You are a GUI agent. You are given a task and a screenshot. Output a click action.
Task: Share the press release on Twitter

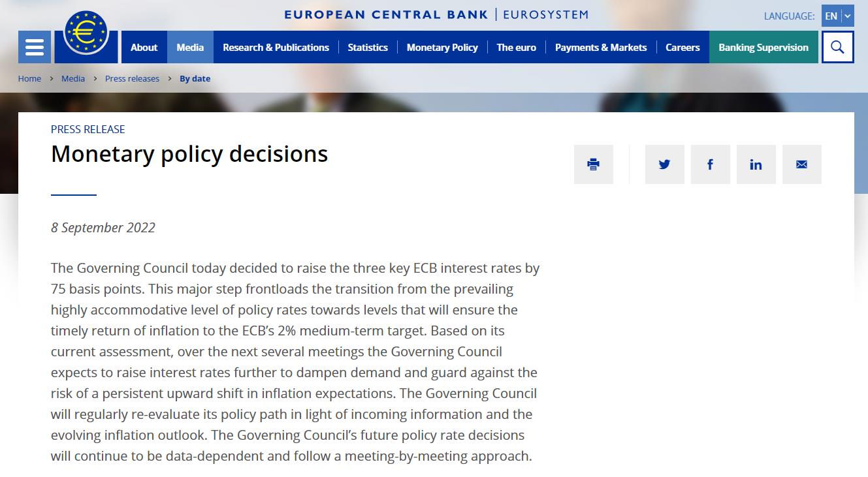pos(664,164)
